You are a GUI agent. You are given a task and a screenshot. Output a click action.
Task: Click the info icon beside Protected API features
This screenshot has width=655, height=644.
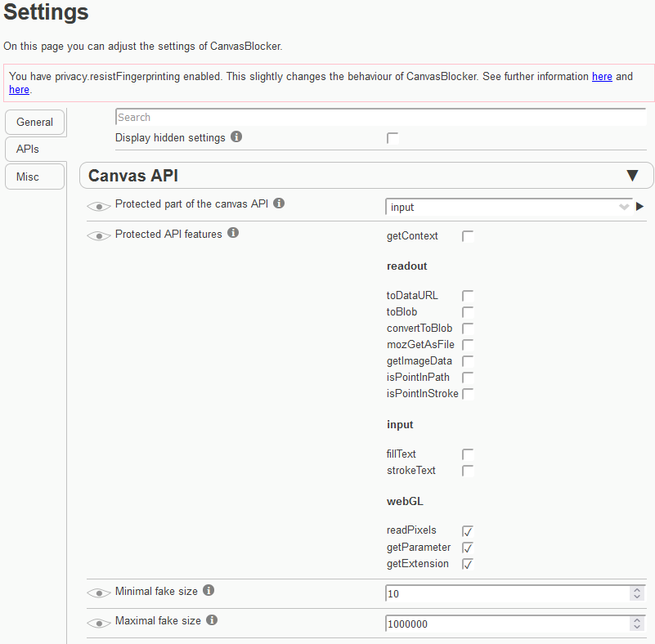point(234,233)
